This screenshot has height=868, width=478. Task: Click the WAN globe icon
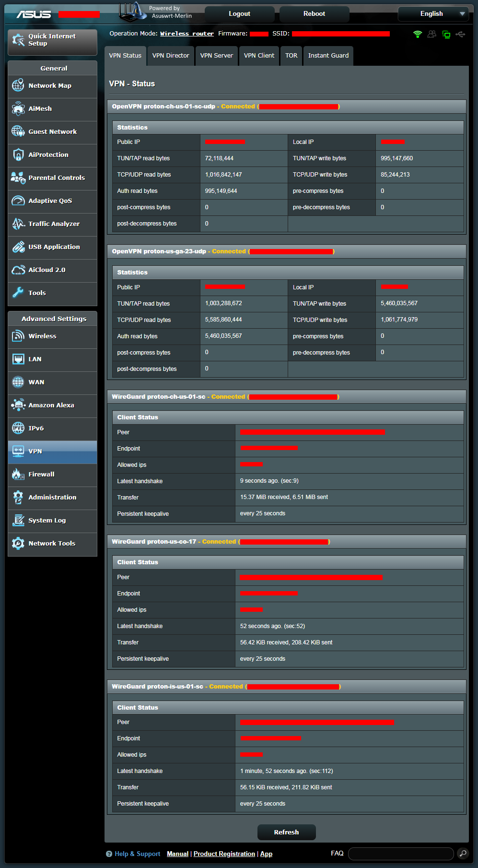18,382
